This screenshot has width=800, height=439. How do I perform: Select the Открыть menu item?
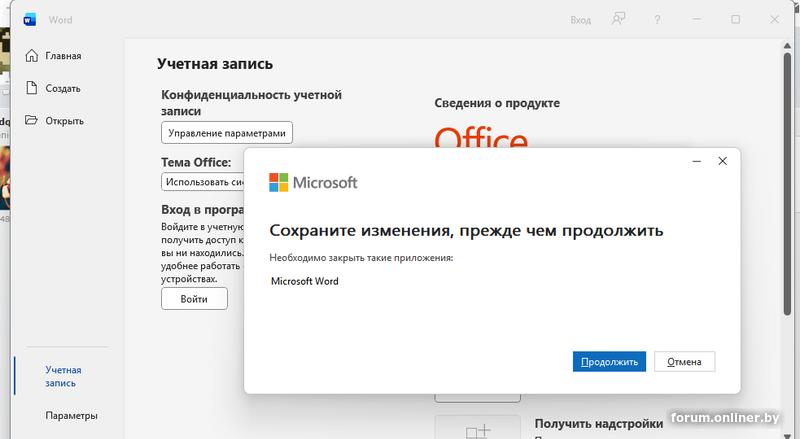pyautogui.click(x=64, y=121)
